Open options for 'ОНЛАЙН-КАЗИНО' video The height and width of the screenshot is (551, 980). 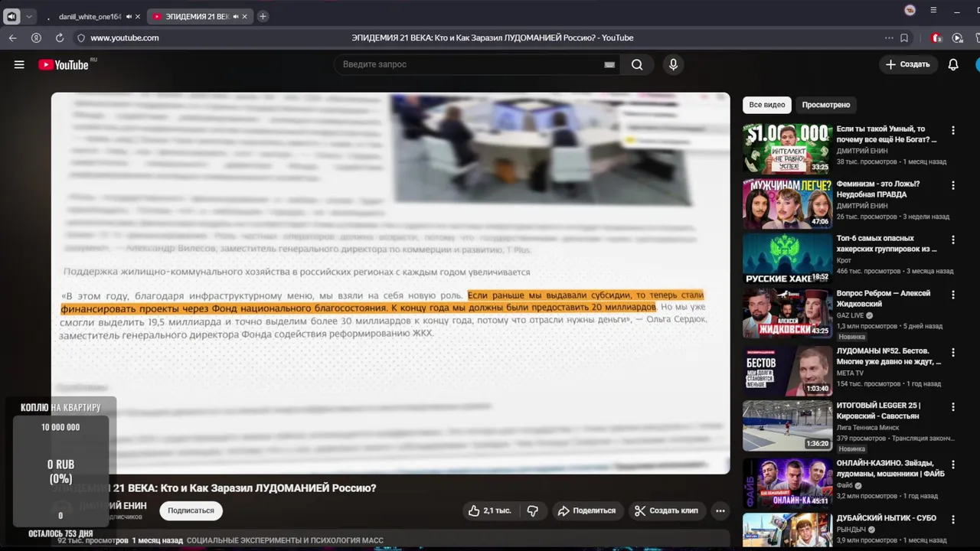tap(953, 465)
